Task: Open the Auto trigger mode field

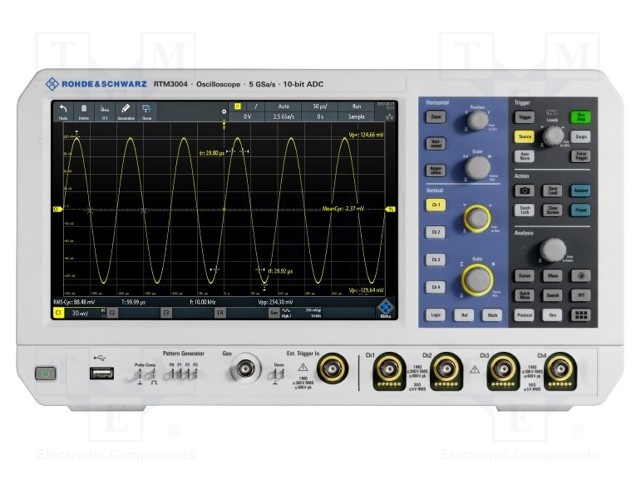Action: 283,105
